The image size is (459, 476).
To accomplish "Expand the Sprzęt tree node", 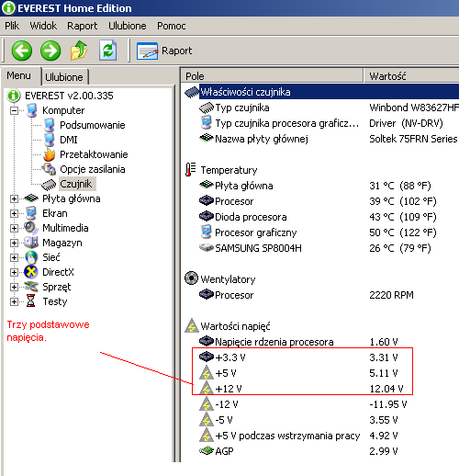I will point(14,287).
